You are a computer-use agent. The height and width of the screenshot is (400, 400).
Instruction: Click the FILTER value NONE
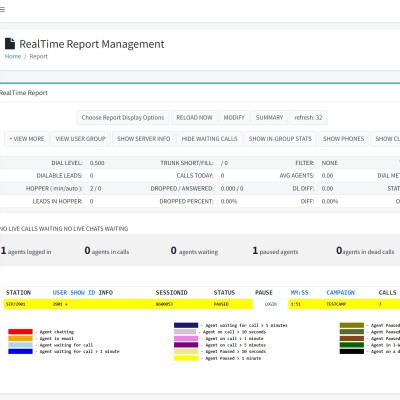point(330,163)
